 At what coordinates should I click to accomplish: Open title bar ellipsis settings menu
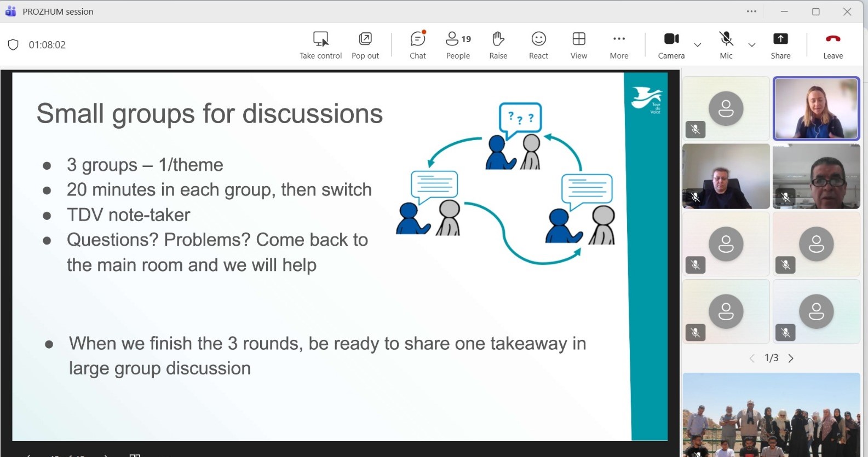[x=751, y=11]
